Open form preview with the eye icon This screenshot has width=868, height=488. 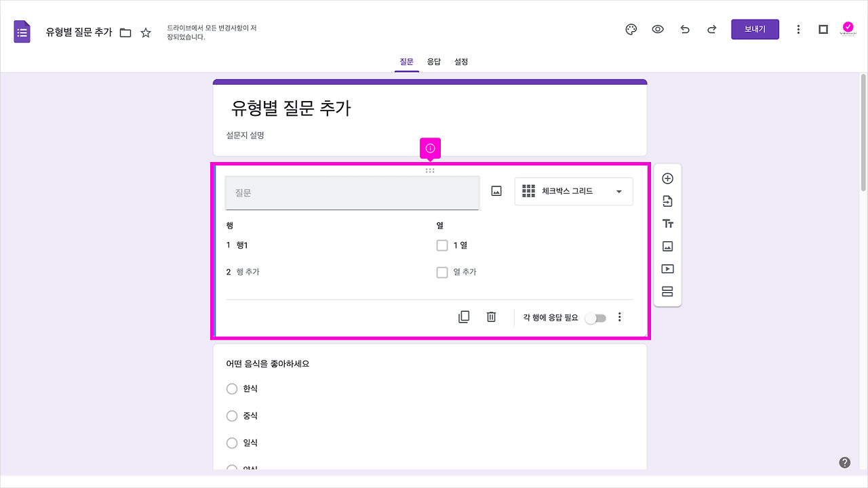click(658, 29)
